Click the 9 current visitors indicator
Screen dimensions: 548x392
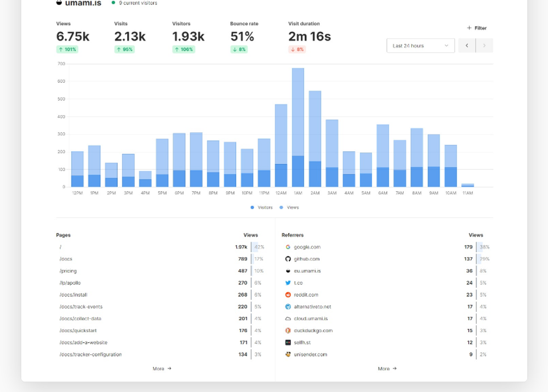[x=135, y=3]
